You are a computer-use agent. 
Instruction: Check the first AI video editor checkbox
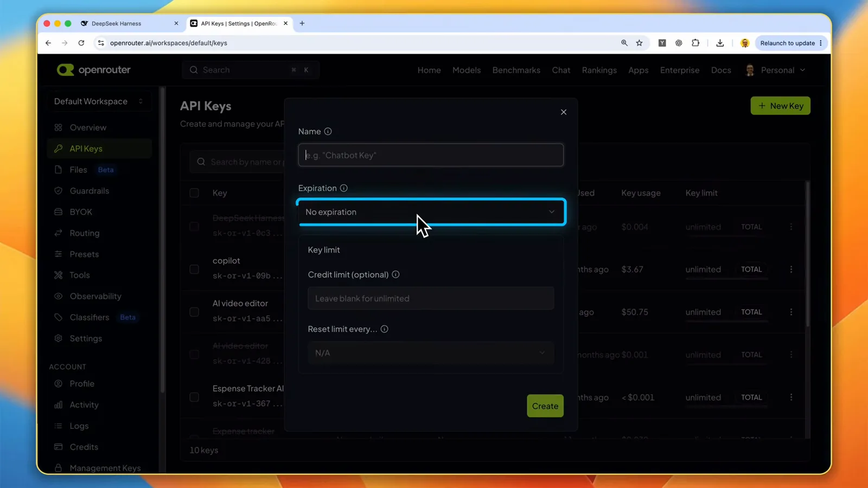coord(194,312)
